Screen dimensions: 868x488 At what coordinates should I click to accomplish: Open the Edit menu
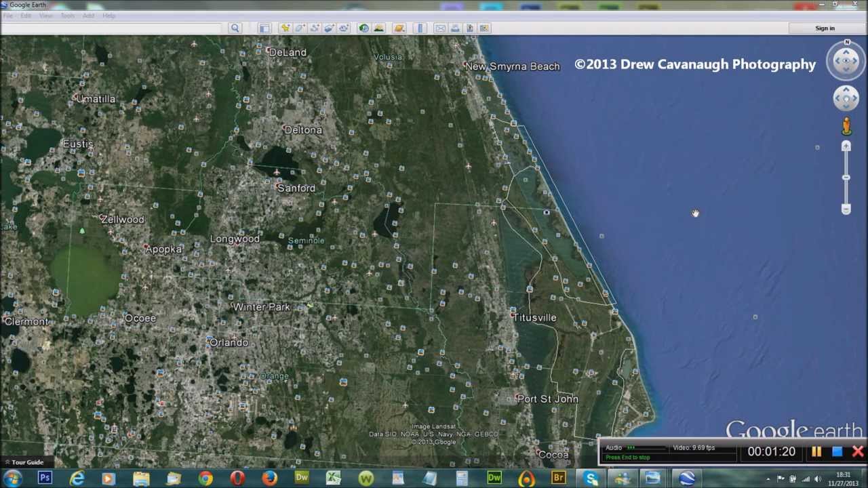coord(26,16)
